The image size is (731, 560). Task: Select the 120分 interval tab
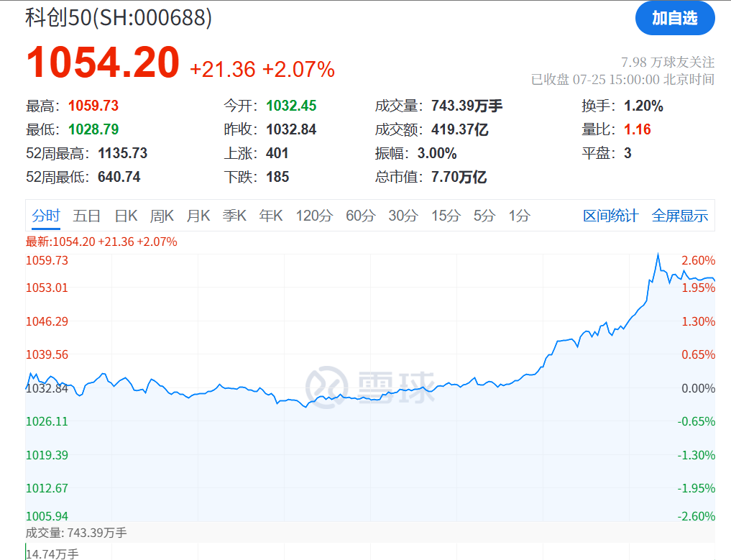coord(314,216)
